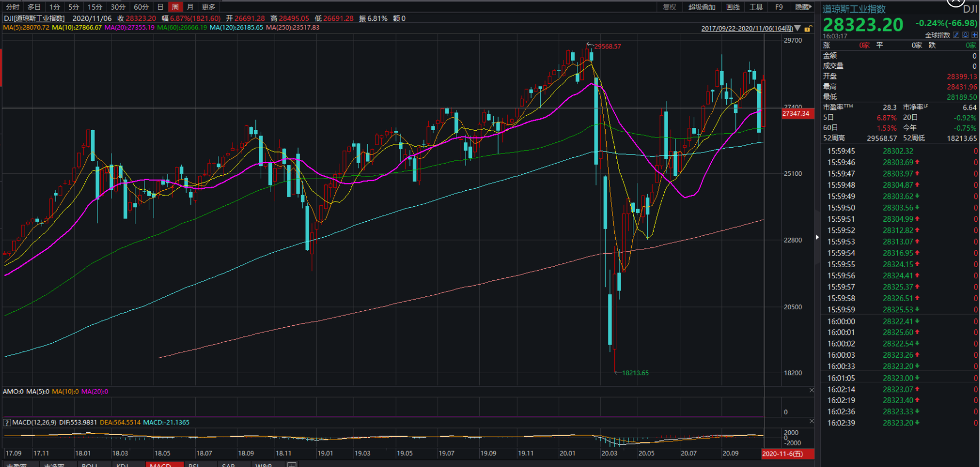Viewport: 980px width, 467px height.
Task: Click the 27347.34 price marker on axis
Action: click(x=796, y=114)
